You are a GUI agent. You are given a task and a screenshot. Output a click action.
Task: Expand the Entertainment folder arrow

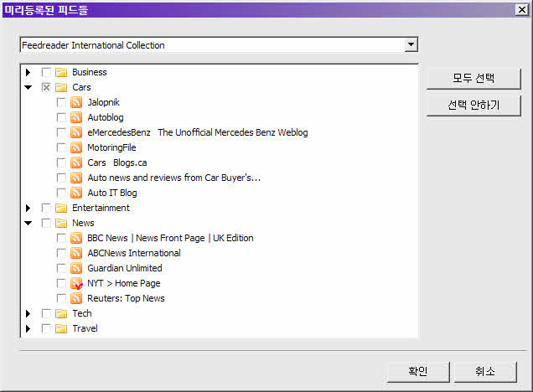(28, 208)
